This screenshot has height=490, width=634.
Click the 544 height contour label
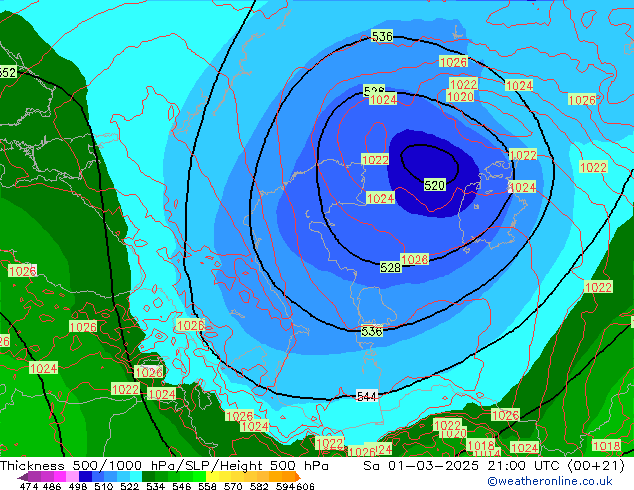point(367,396)
